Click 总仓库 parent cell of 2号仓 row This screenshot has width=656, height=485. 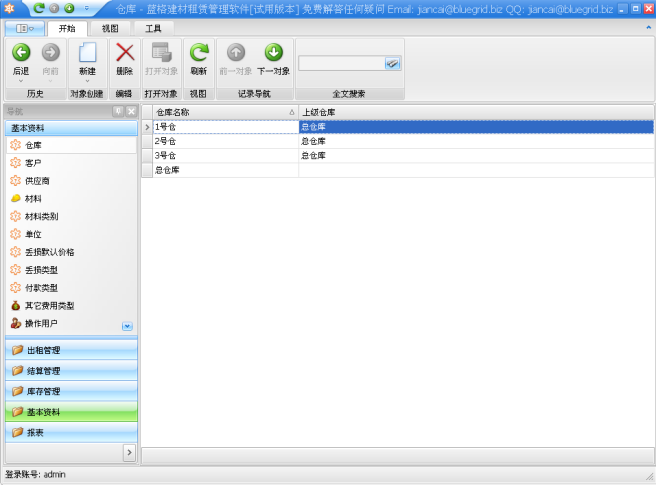pyautogui.click(x=476, y=141)
